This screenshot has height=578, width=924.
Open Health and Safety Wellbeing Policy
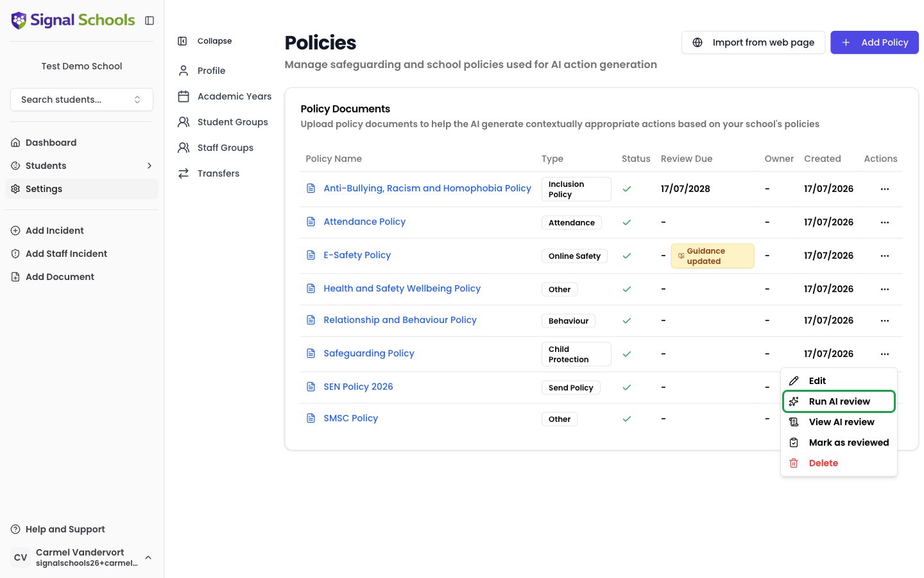pyautogui.click(x=402, y=288)
